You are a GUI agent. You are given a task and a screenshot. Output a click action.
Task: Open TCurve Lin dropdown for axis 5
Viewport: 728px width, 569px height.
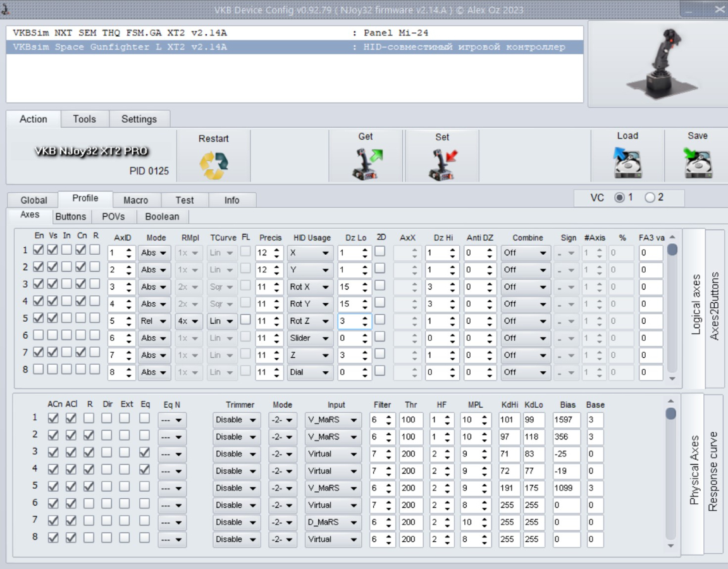coord(222,321)
